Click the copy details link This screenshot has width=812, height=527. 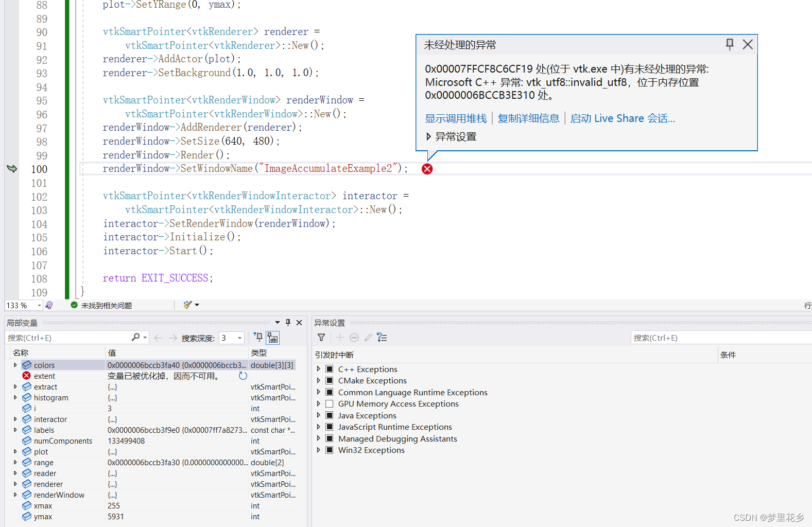pos(528,118)
